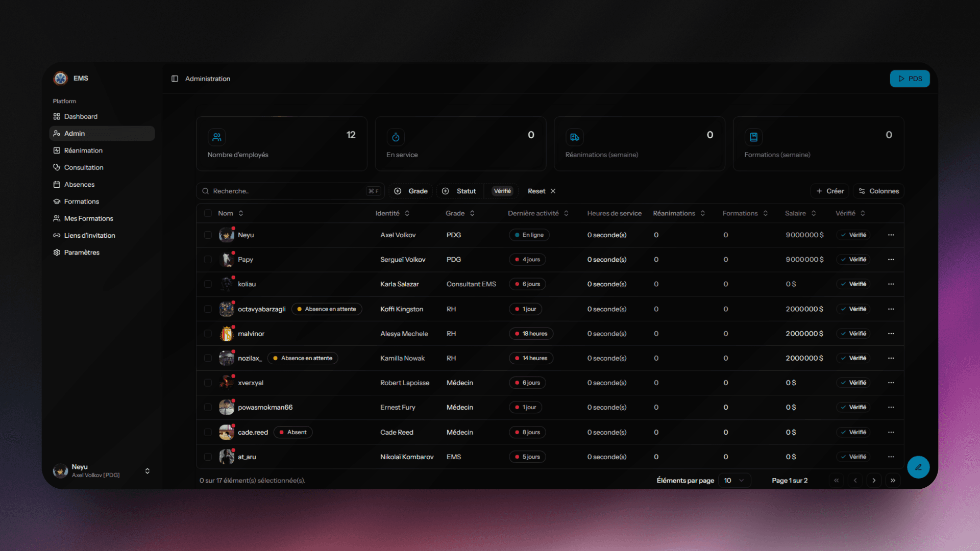Screen dimensions: 980x551
Task: Open Paramètres from the sidebar
Action: point(82,252)
